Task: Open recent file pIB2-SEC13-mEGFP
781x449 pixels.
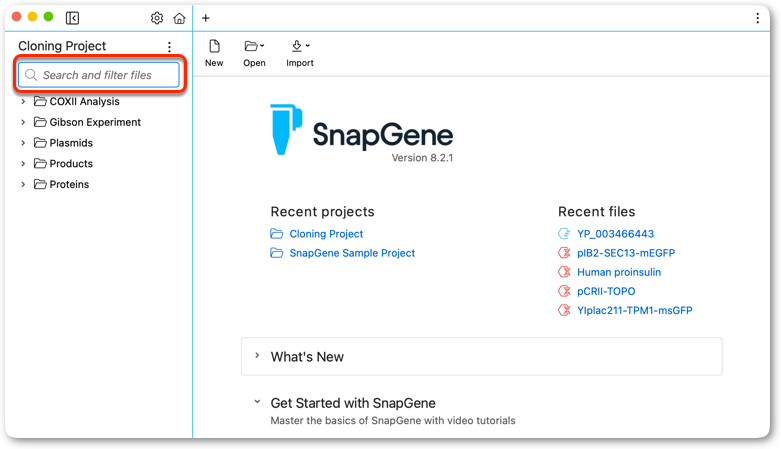Action: [626, 253]
